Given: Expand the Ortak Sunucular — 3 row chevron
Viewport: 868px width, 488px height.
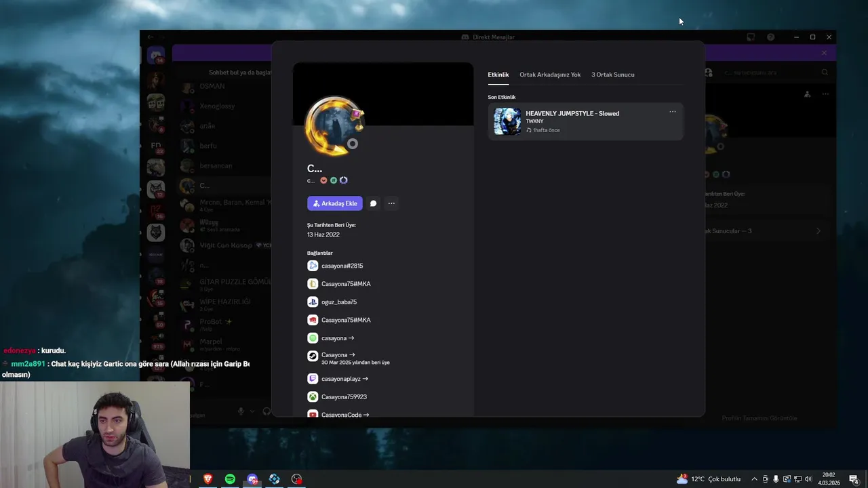Looking at the screenshot, I should (x=818, y=231).
